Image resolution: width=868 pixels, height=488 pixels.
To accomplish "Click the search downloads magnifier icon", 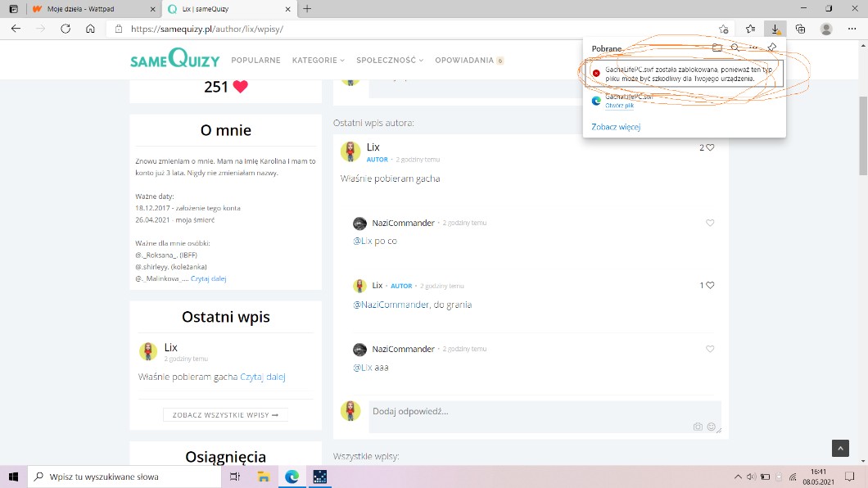I will pos(735,48).
